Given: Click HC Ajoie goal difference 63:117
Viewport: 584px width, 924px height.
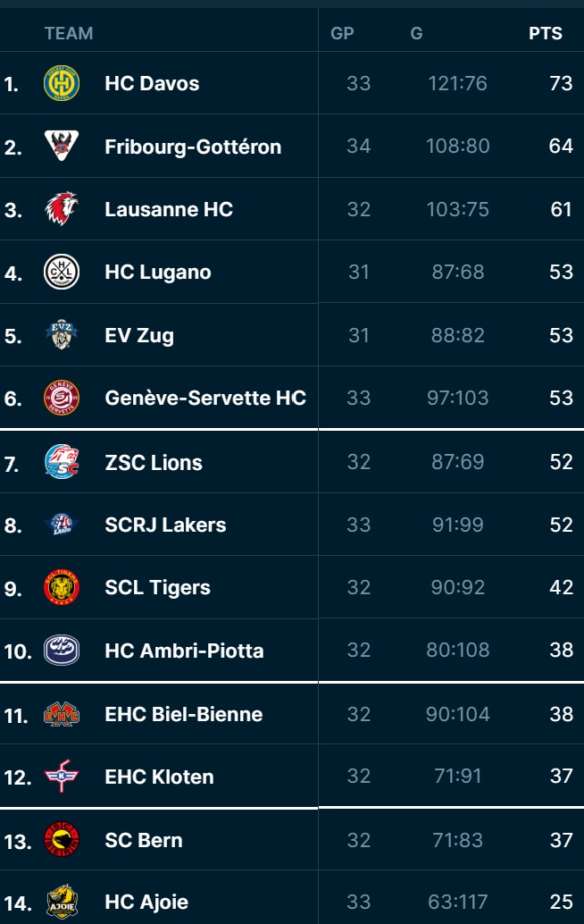Looking at the screenshot, I should tap(457, 902).
